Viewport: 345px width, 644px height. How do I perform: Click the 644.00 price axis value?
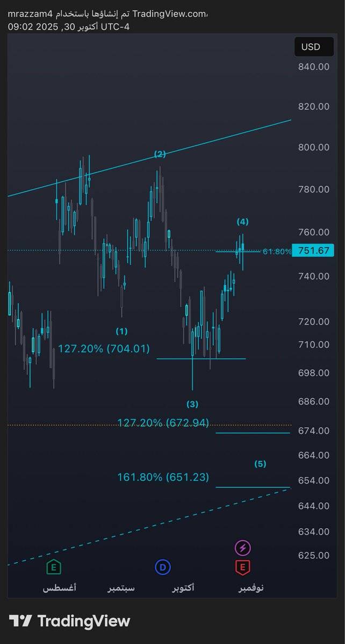tap(313, 506)
